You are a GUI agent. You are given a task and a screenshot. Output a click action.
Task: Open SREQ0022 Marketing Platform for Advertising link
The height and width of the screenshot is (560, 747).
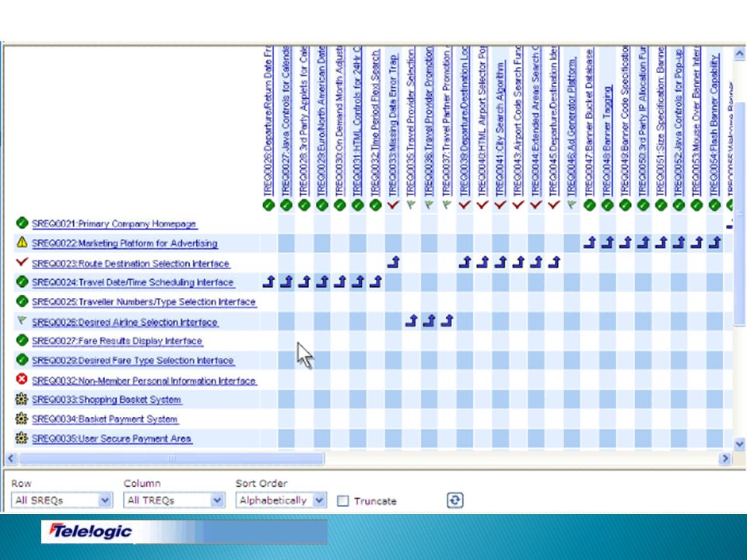click(x=124, y=243)
